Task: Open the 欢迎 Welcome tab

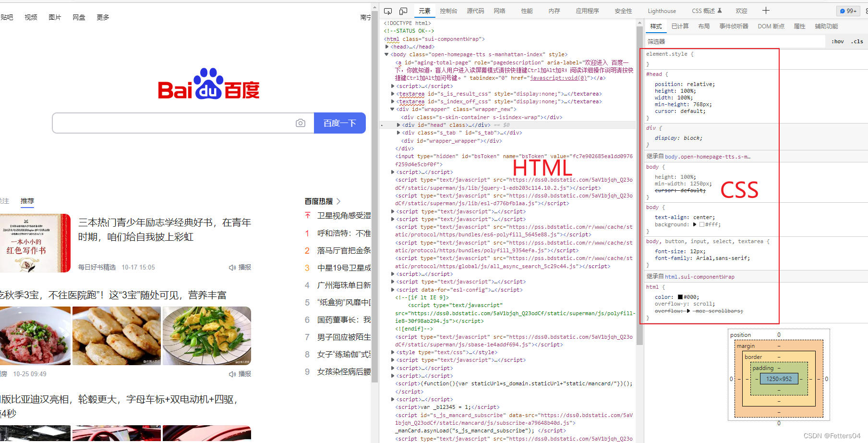Action: [x=741, y=11]
